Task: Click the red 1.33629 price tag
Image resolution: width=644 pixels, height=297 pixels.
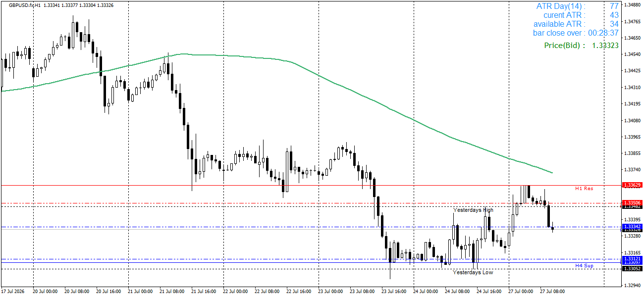Action: [x=633, y=185]
